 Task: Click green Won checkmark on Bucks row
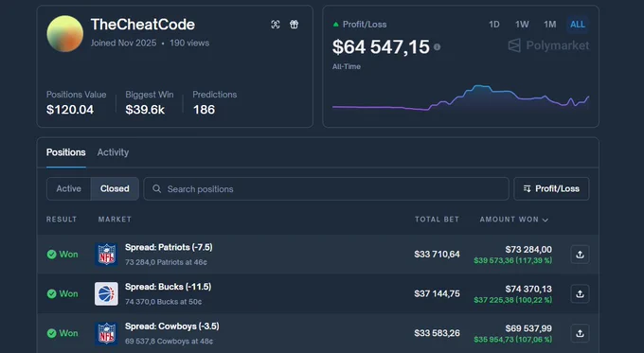(x=51, y=294)
